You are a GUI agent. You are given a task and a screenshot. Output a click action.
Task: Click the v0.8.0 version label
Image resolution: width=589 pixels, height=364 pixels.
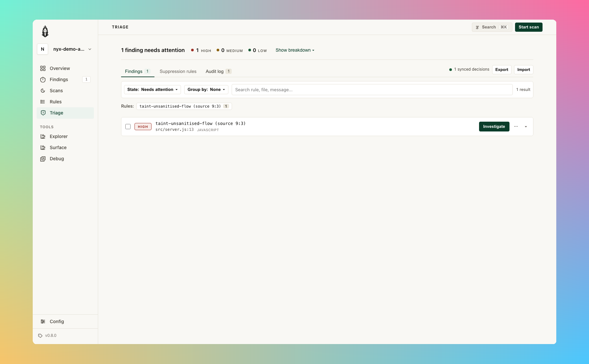tap(51, 336)
